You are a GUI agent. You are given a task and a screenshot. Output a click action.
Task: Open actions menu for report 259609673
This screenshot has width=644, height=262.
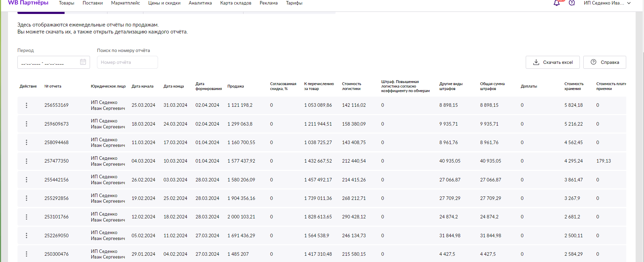click(27, 124)
